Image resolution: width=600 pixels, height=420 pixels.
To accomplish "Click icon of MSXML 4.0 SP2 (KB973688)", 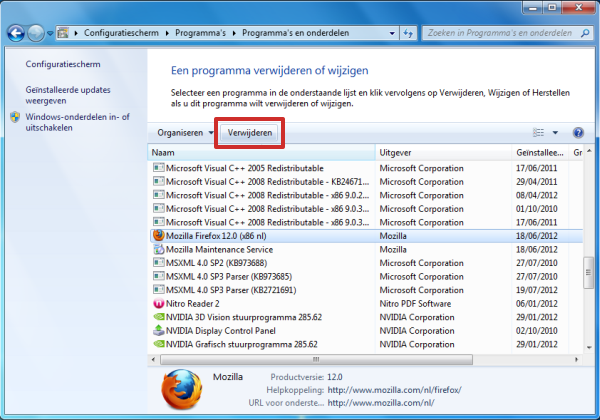I will pos(158,262).
